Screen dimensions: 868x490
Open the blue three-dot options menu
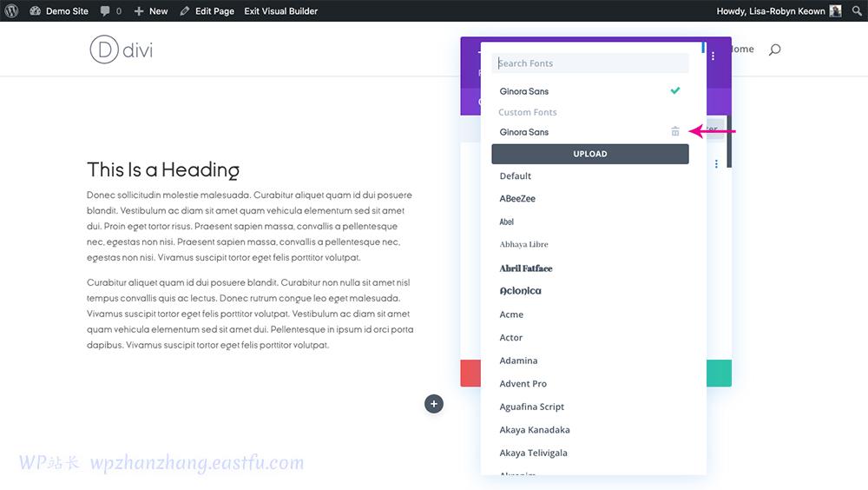[x=716, y=163]
